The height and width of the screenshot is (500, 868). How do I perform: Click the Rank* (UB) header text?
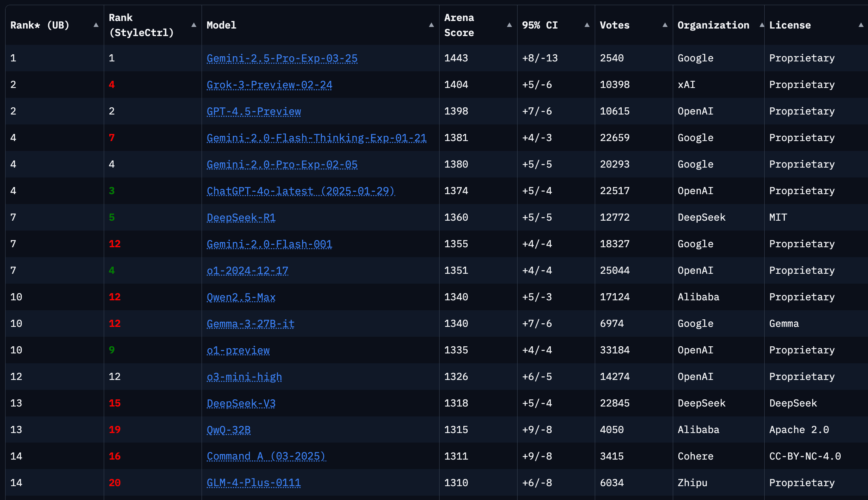click(x=40, y=25)
